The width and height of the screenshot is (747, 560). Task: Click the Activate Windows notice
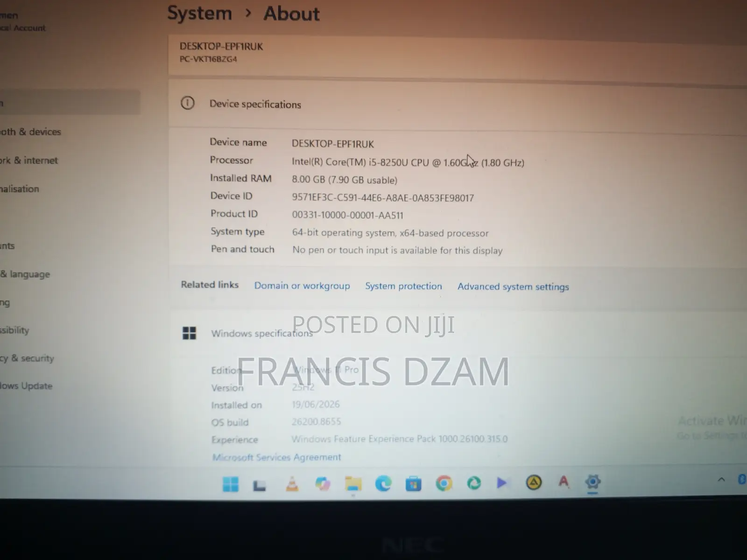coord(712,427)
